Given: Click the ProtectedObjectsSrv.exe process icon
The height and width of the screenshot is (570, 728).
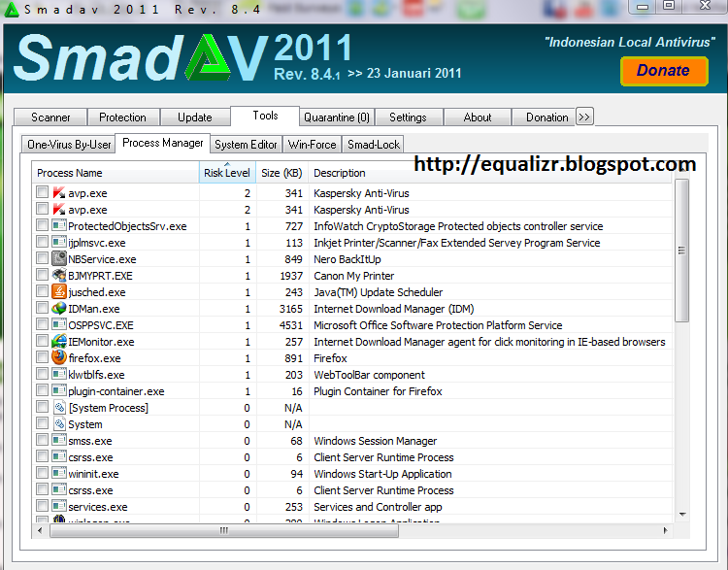Looking at the screenshot, I should (59, 226).
